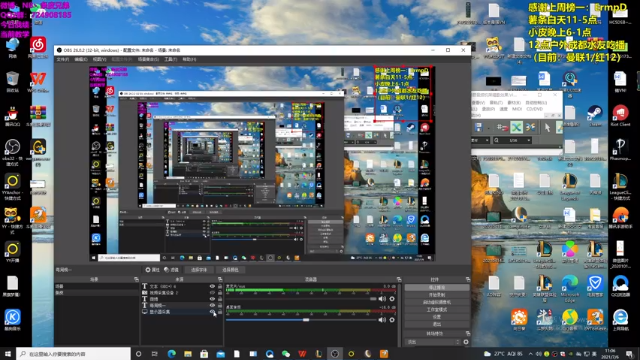Open 麦克风/Aux channel gear settings

point(392,299)
